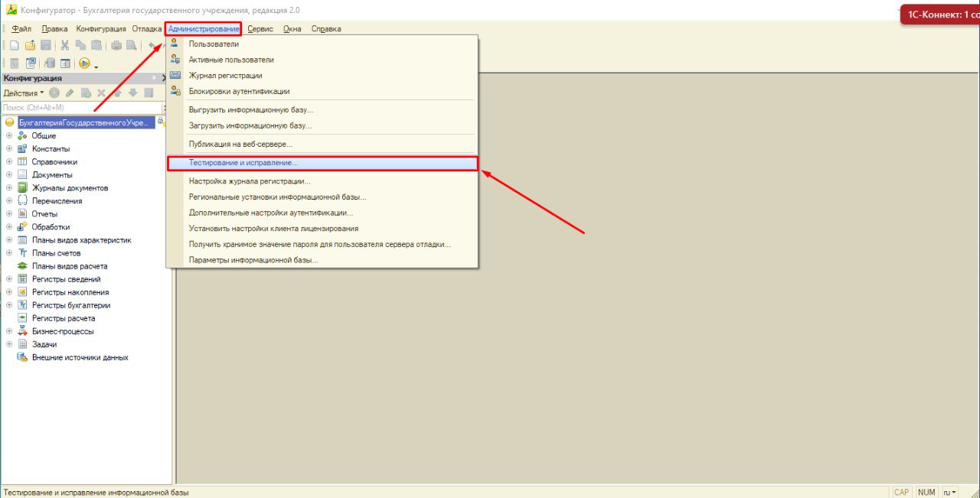
Task: Close the Конфигурация panel
Action: pos(163,78)
